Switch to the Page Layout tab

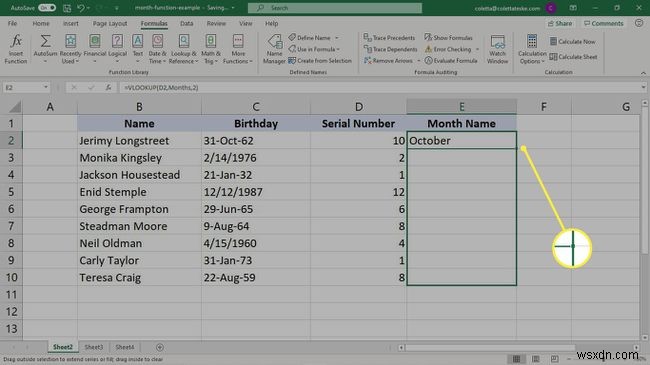[110, 24]
